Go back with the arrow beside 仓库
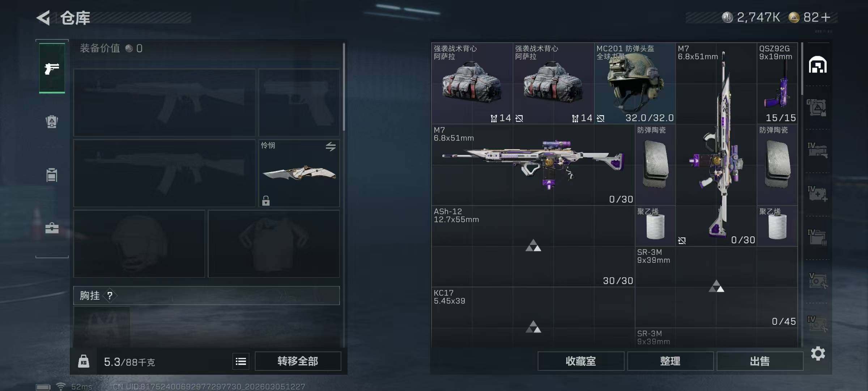The height and width of the screenshot is (391, 868). [43, 18]
